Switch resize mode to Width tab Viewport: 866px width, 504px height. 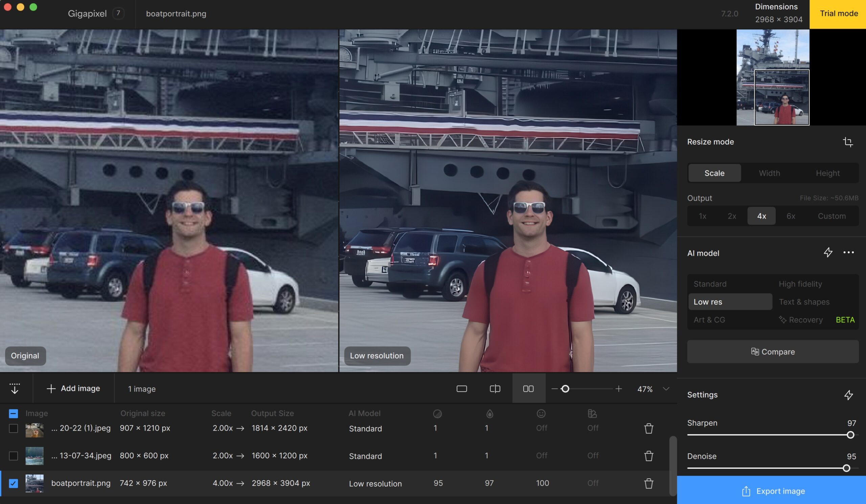point(769,173)
